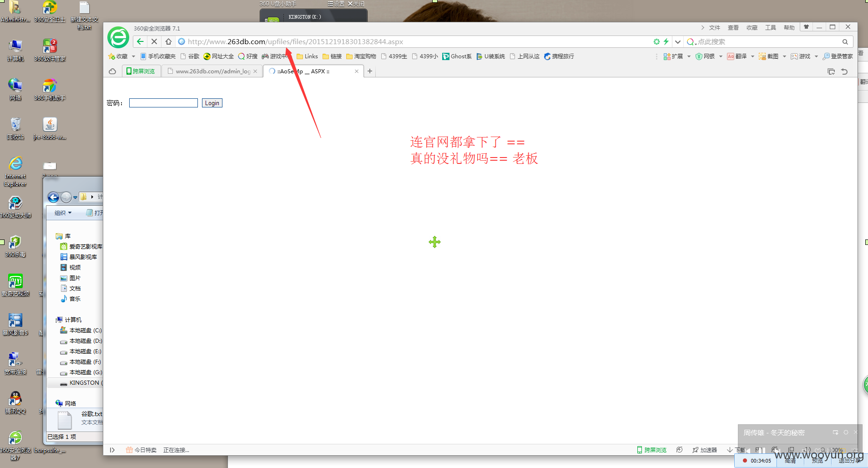The image size is (868, 468).
Task: Open the 帮助 menu
Action: 789,28
